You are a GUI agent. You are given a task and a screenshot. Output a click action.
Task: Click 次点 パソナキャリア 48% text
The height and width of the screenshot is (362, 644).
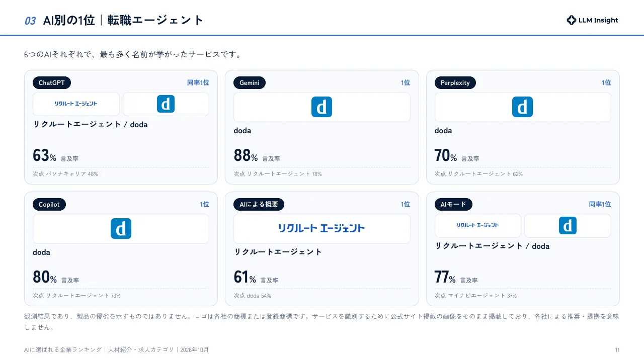(x=65, y=174)
